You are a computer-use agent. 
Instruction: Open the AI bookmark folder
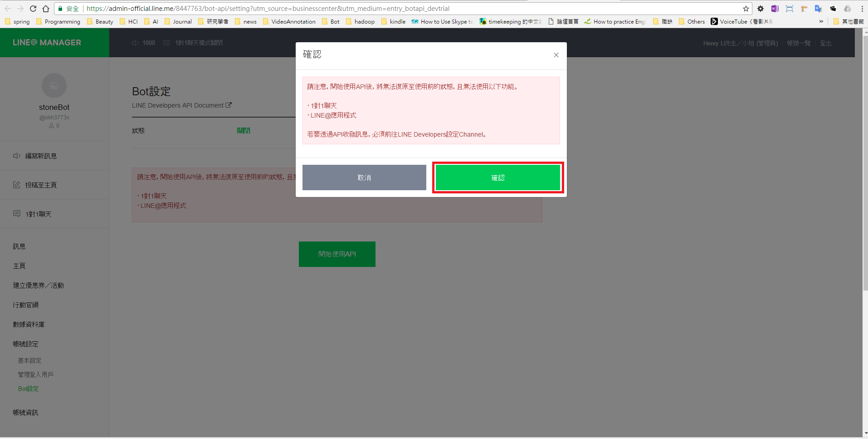(151, 21)
